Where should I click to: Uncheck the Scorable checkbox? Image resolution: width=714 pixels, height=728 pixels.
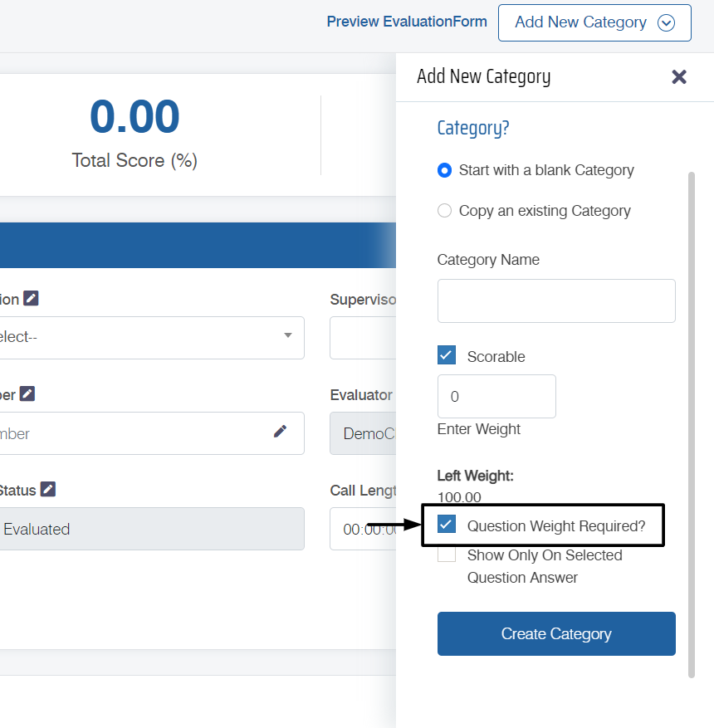pos(447,355)
